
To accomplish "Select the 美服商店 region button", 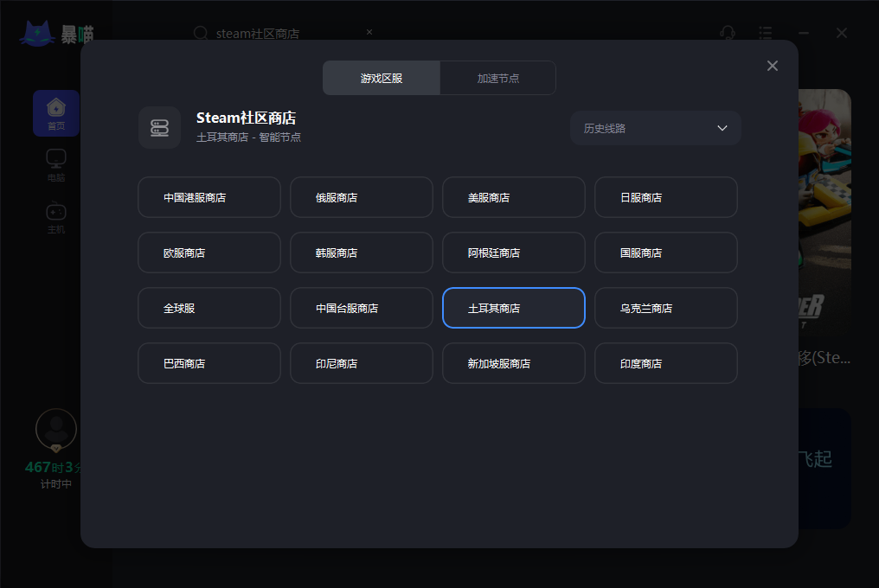I will coord(514,197).
